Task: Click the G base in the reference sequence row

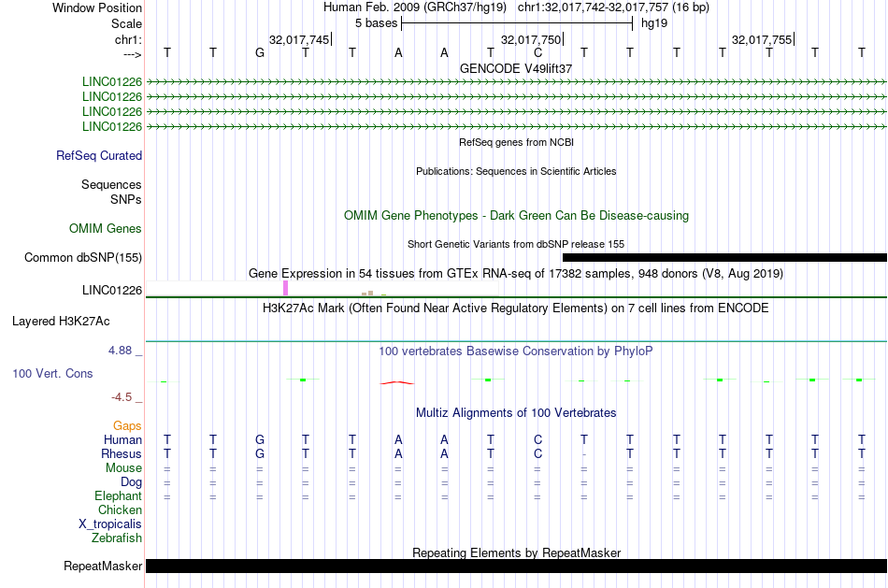Action: click(259, 52)
